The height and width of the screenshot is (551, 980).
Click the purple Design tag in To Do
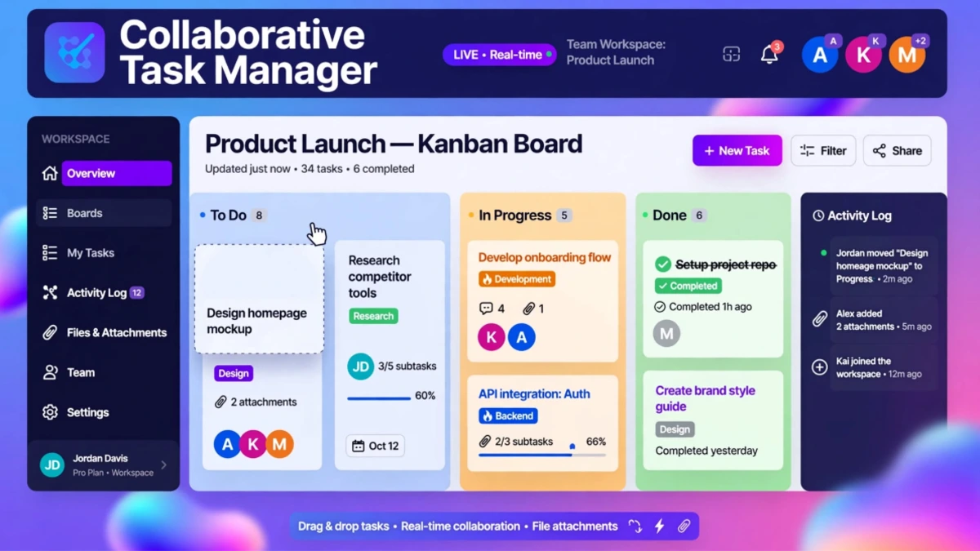point(234,373)
